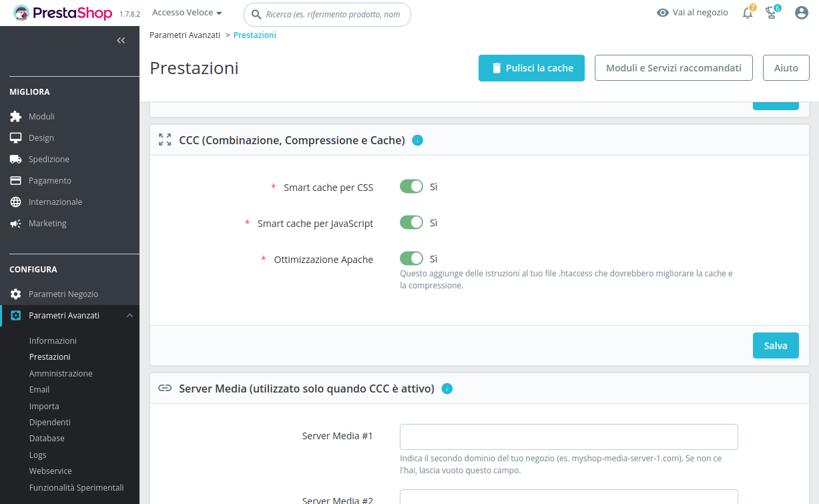This screenshot has height=504, width=819.
Task: Click Vai al negozio link
Action: (x=692, y=13)
